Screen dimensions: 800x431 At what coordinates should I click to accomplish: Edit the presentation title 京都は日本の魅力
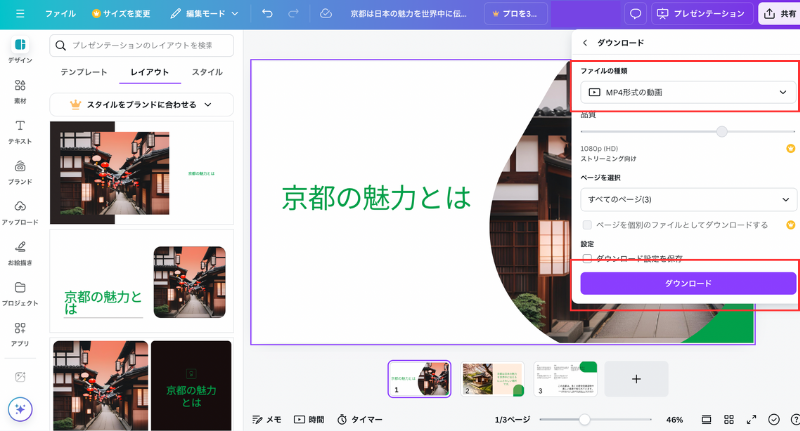[x=408, y=14]
